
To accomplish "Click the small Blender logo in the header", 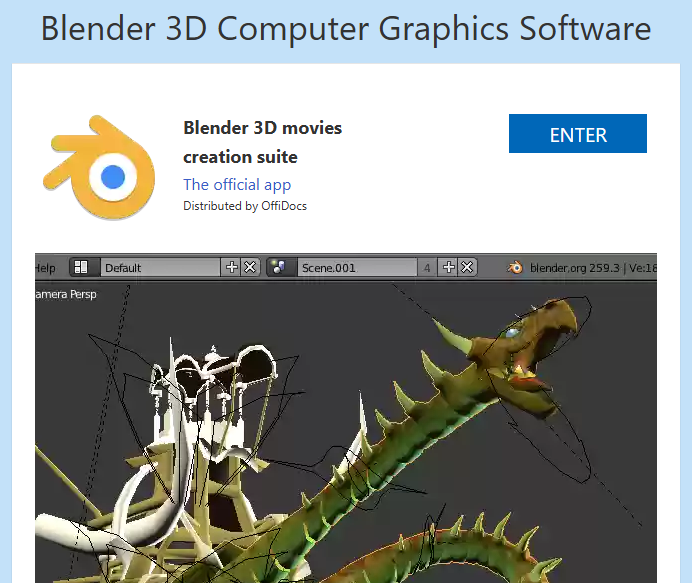I will [x=515, y=267].
